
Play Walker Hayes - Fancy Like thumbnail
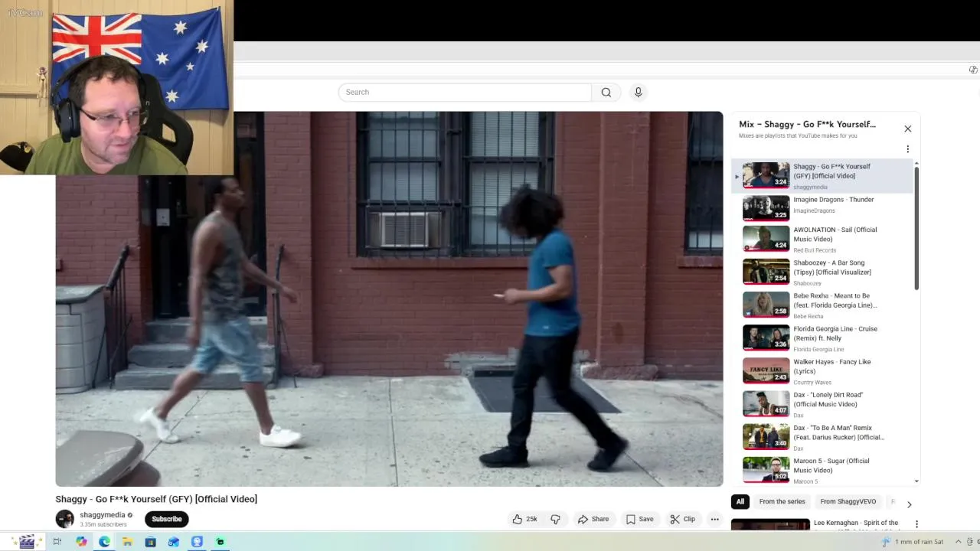[x=766, y=370]
